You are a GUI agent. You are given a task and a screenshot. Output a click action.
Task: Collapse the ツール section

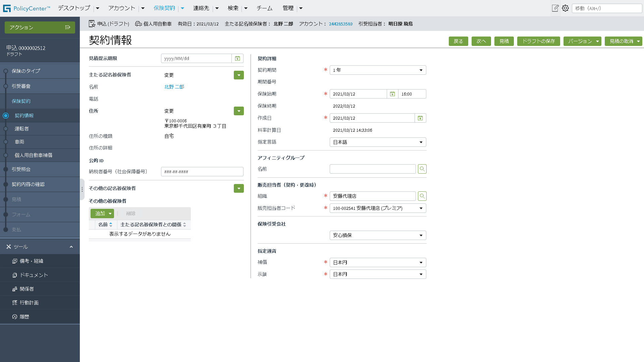coord(71,247)
